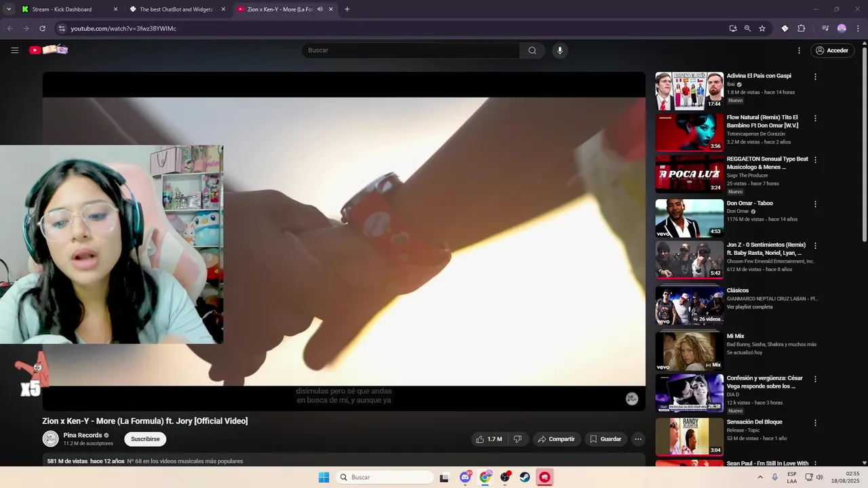Switch to The best ChatBot and Widgets tab
Viewport: 868px width, 488px height.
coord(176,9)
